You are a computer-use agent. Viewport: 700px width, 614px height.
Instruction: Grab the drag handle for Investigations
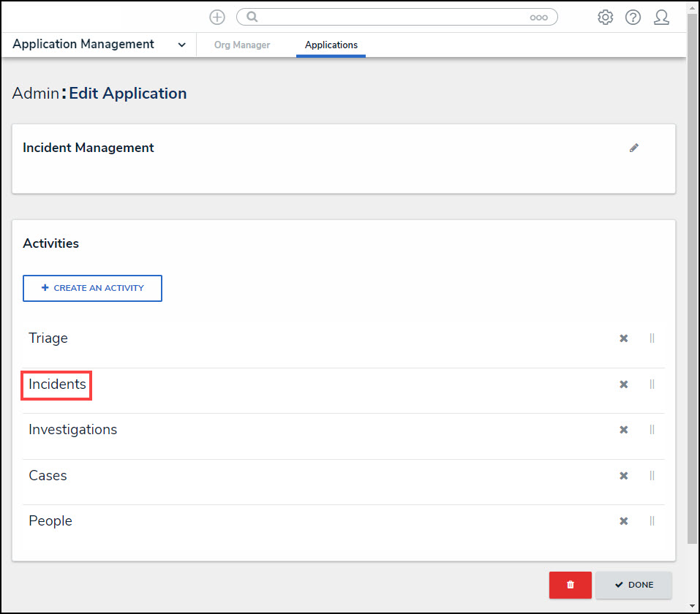[x=652, y=430]
